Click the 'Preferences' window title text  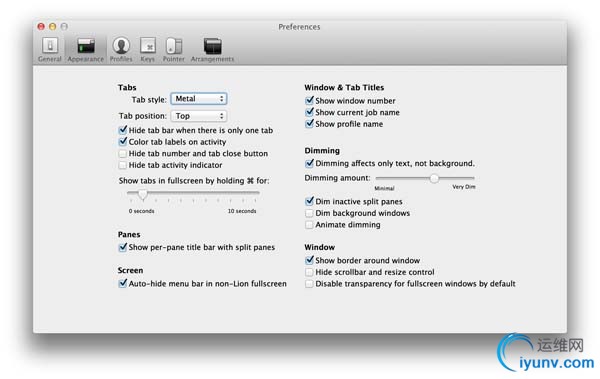tap(299, 27)
